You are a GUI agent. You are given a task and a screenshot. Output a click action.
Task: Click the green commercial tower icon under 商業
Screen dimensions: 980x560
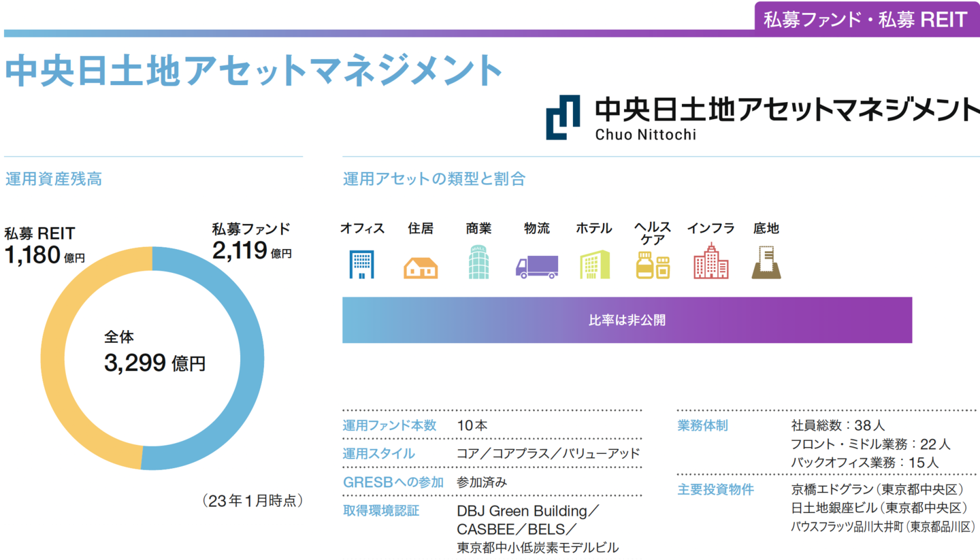478,263
